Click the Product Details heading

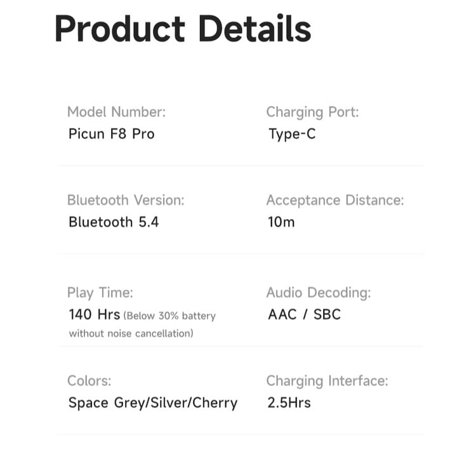pyautogui.click(x=183, y=29)
